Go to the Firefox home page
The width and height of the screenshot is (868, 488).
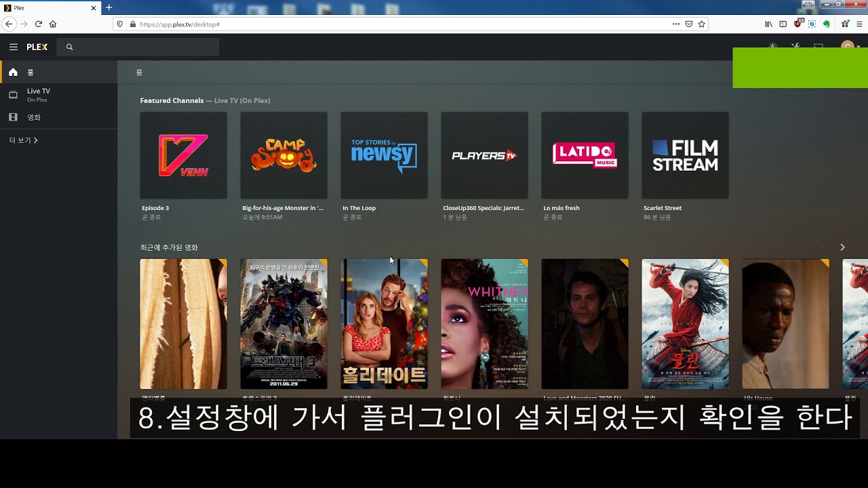point(53,24)
